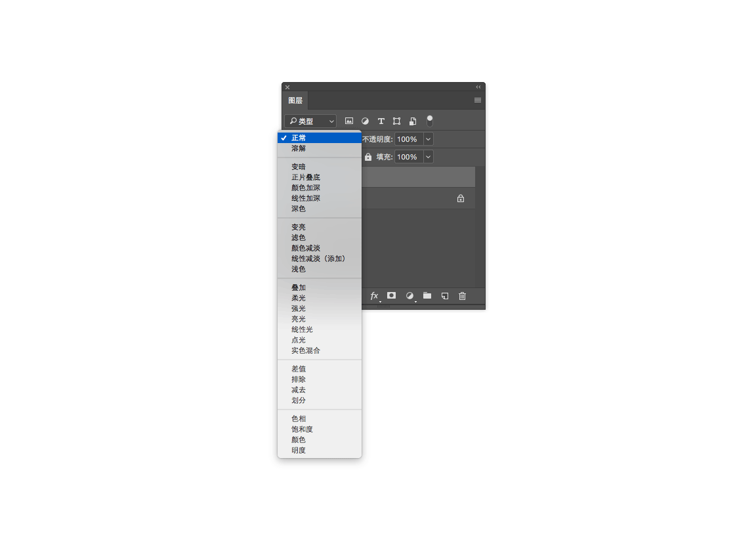Click the Create new layer icon
Viewport: 756px width, 546px height.
click(444, 296)
